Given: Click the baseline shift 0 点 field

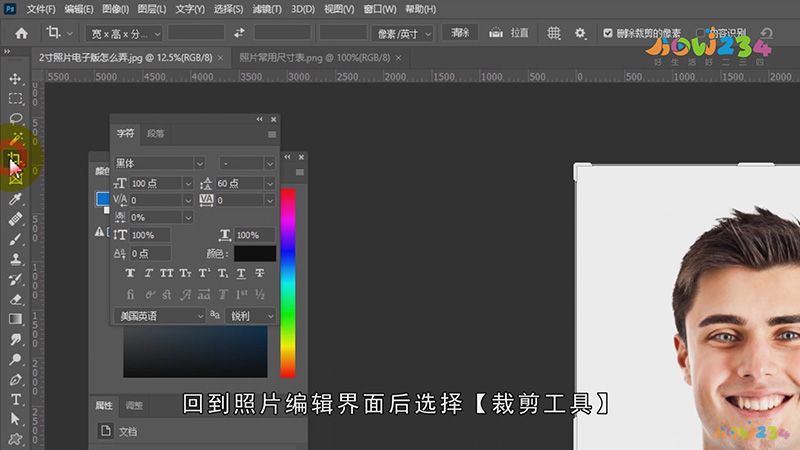Looking at the screenshot, I should (x=149, y=253).
